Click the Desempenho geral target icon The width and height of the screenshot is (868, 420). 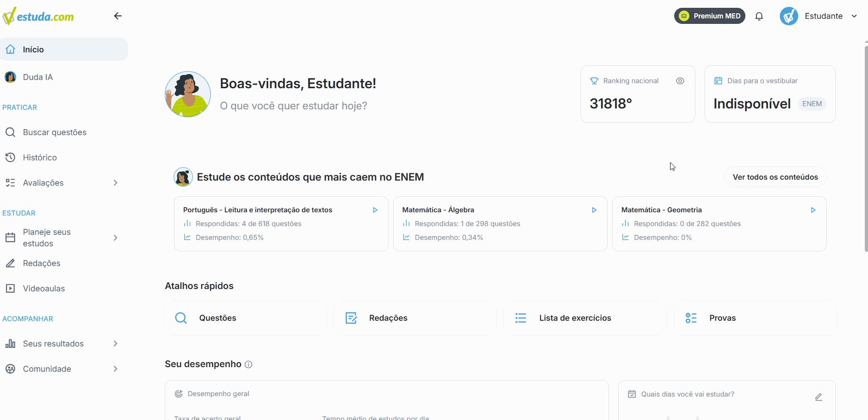point(179,394)
